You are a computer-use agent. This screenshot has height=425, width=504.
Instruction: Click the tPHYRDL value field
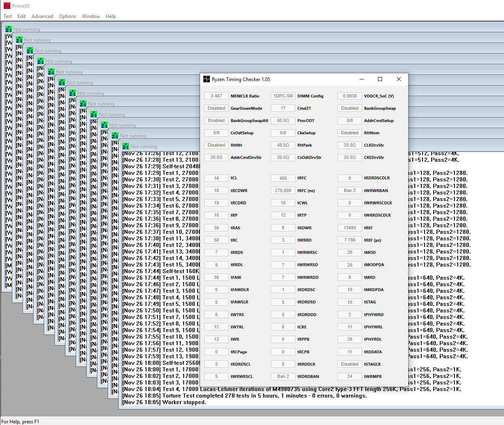point(350,339)
